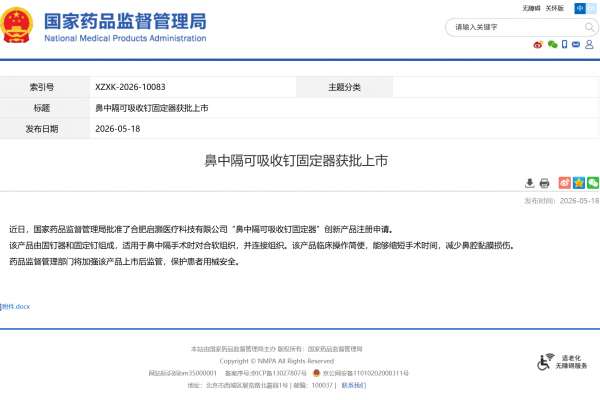Open the mobile phone version icon
This screenshot has width=600, height=400.
click(564, 44)
